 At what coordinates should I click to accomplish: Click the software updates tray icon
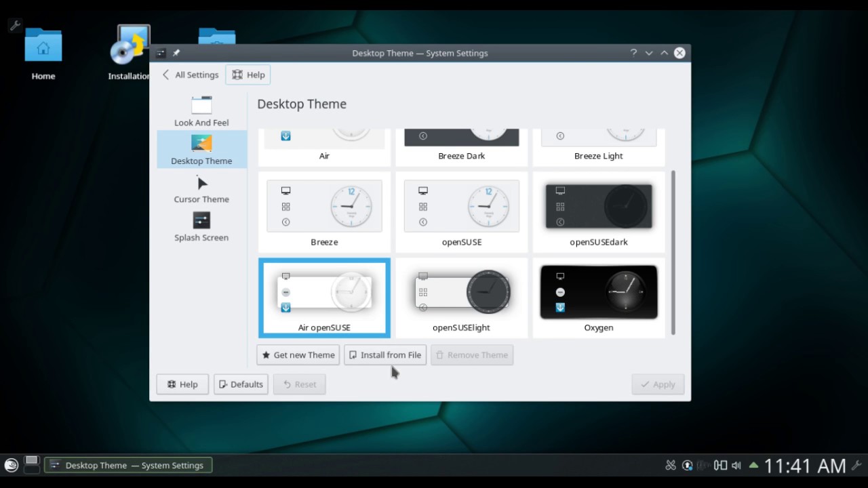[x=688, y=466]
